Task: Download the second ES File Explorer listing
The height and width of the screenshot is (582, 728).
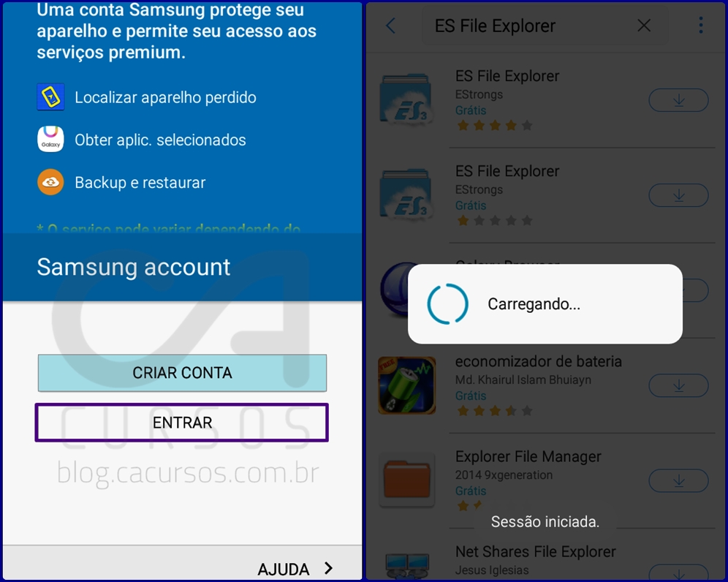Action: pyautogui.click(x=678, y=195)
